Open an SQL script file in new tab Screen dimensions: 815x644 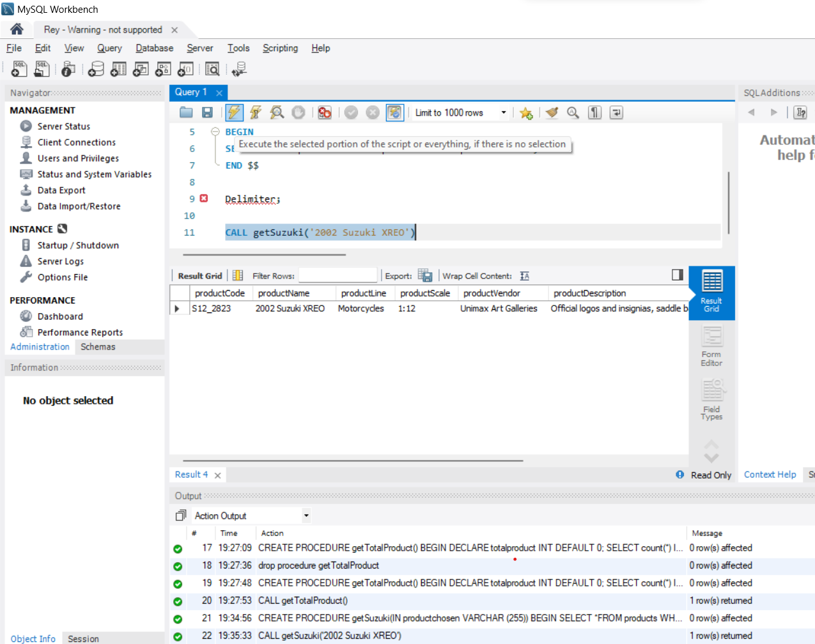coord(42,69)
